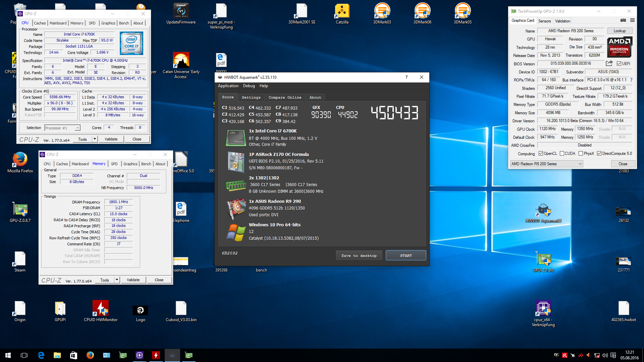This screenshot has height=362, width=644.
Task: Click the Lookup button in GPU-Z
Action: pos(620,31)
